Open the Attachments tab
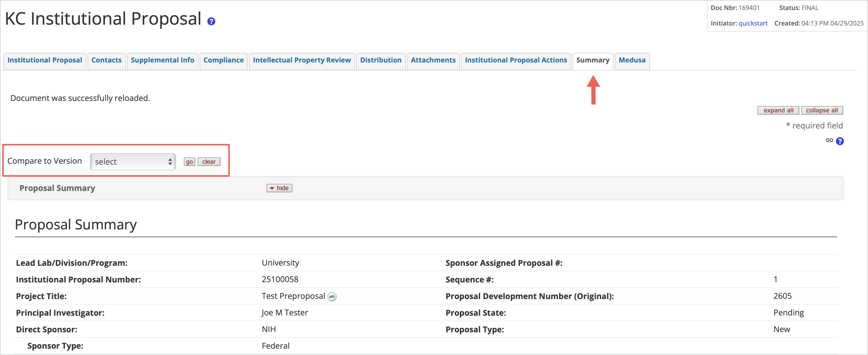This screenshot has height=355, width=868. pyautogui.click(x=433, y=60)
